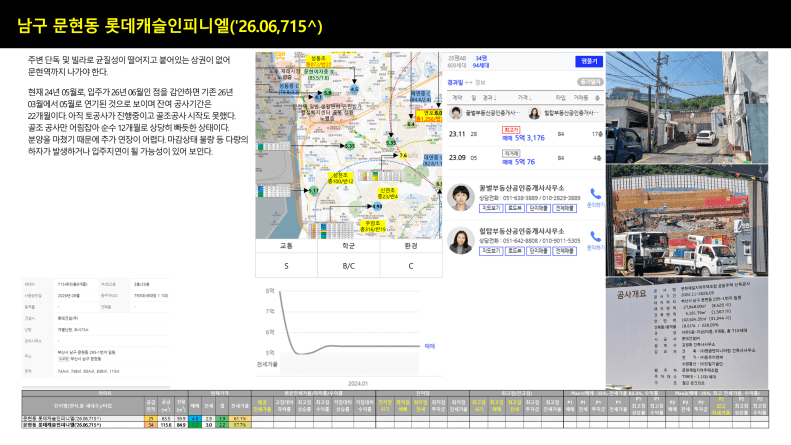
Task: Click the 계약 column header
Action: [x=457, y=97]
